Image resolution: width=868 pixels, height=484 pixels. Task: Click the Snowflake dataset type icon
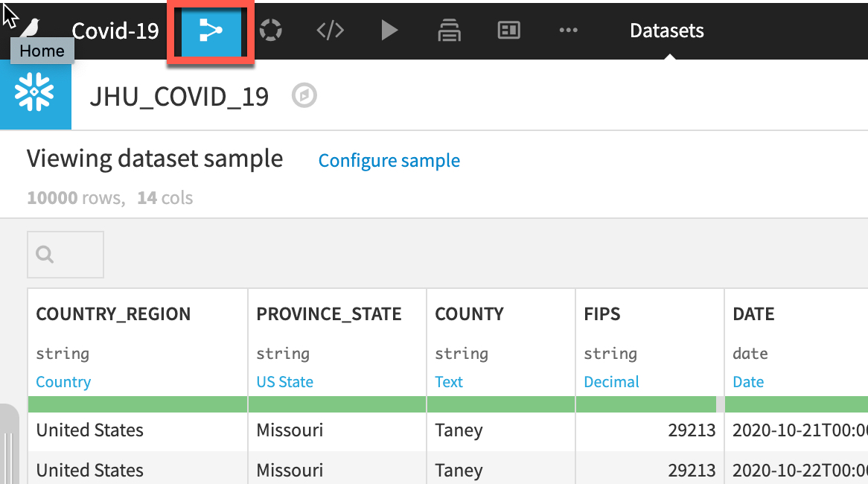click(x=35, y=95)
